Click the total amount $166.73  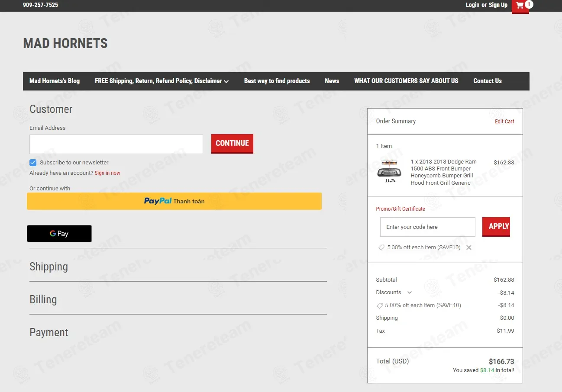tap(501, 362)
